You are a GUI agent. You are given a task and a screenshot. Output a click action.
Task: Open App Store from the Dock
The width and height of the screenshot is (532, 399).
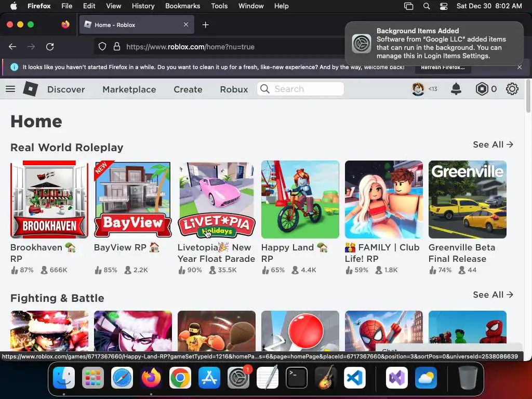pyautogui.click(x=209, y=378)
